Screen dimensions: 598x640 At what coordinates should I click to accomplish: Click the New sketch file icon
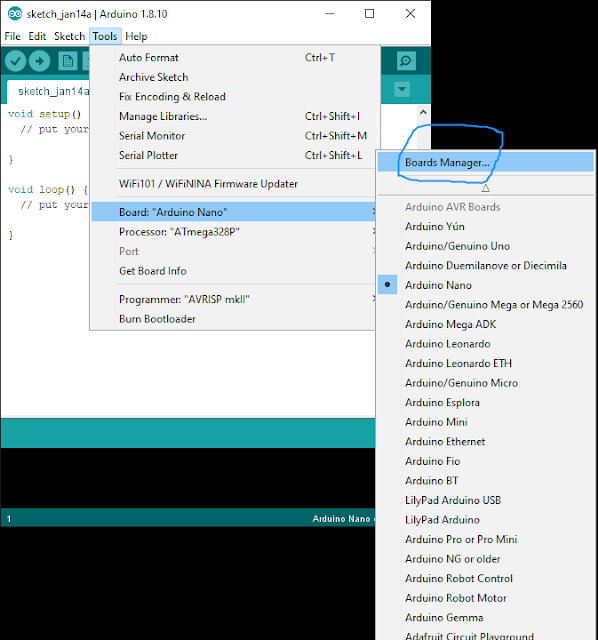tap(68, 61)
